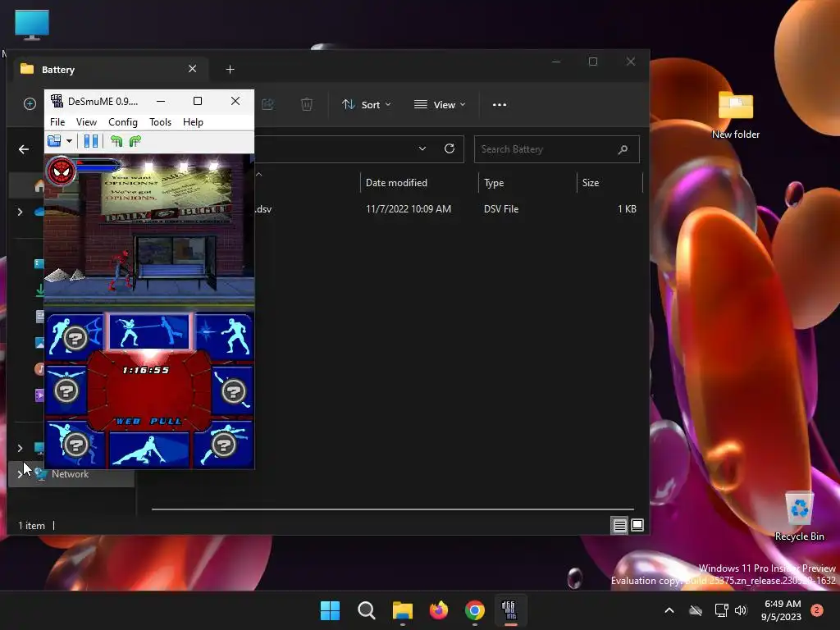This screenshot has height=630, width=840.
Task: Tap the locked web net move tile
Action: point(75,336)
